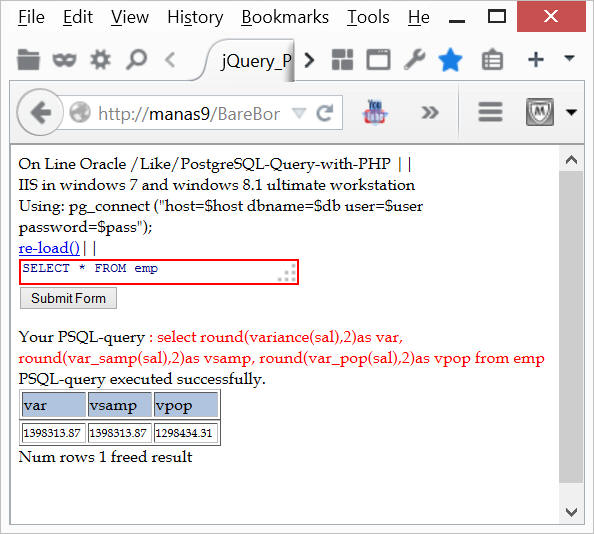
Task: Show more toolbar items with the double chevron
Action: pos(430,112)
